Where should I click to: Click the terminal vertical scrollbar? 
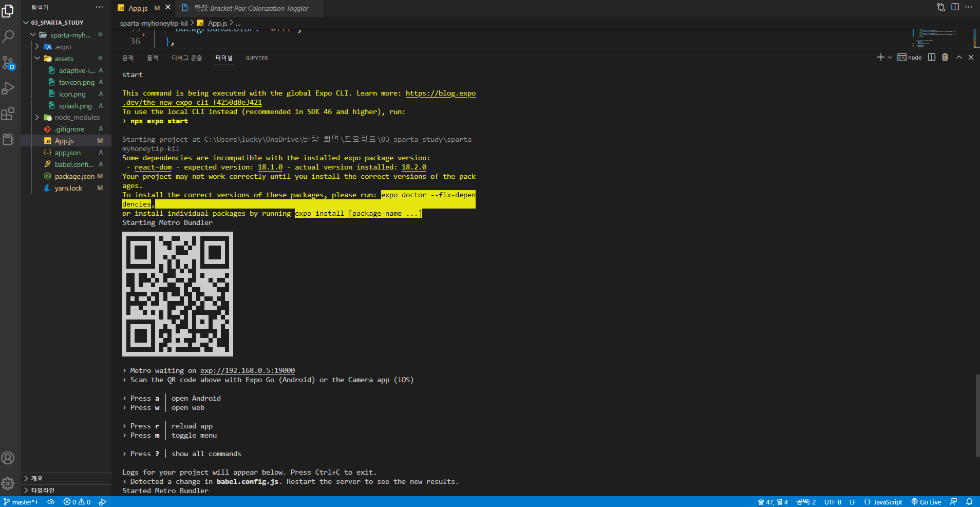(x=977, y=415)
